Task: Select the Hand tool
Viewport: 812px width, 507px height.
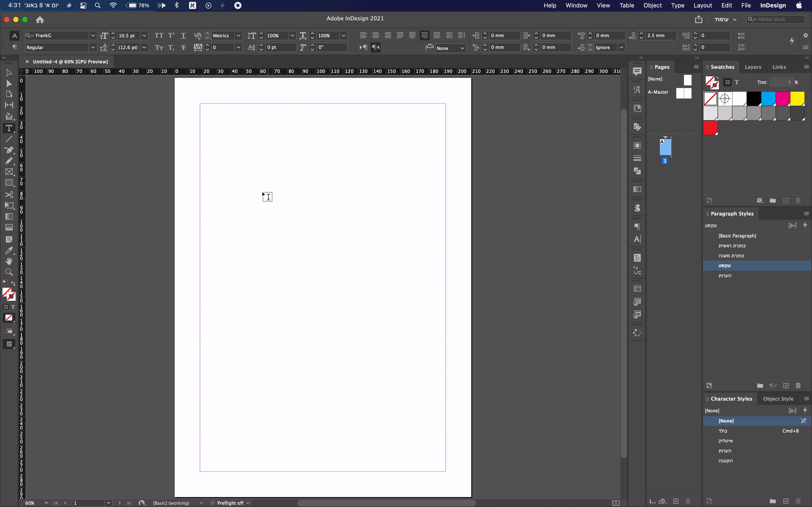Action: coord(9,261)
